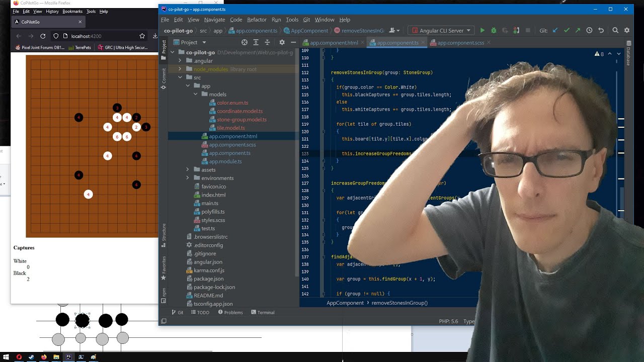644x362 pixels.
Task: Run the Angular CLI Server configuration
Action: point(482,31)
